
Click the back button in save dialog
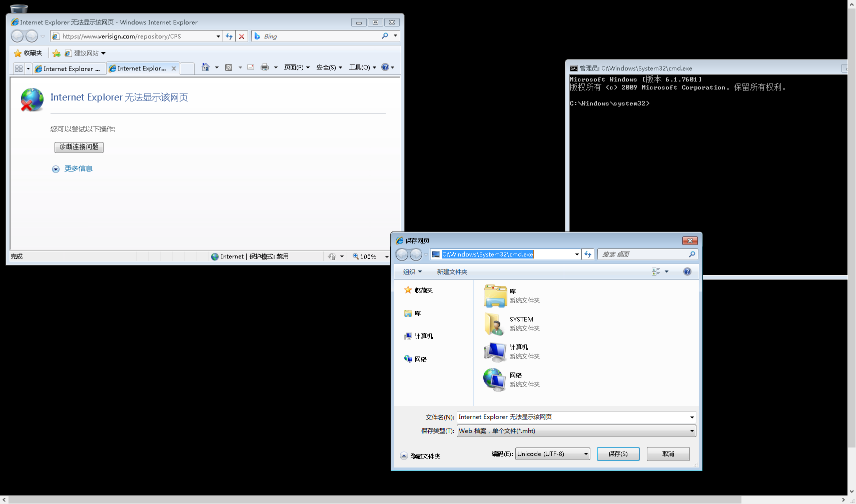pos(402,254)
